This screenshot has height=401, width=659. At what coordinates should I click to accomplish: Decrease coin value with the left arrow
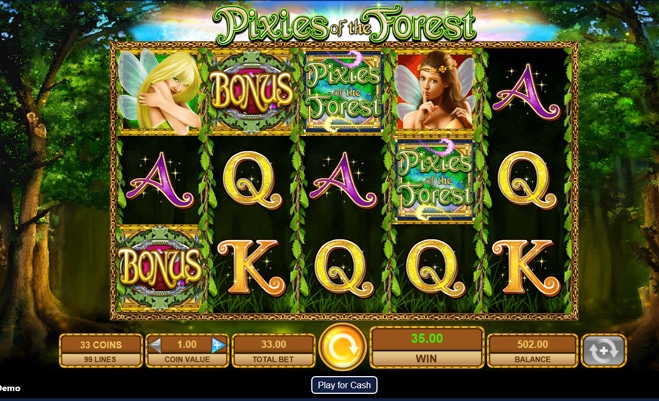coord(155,345)
